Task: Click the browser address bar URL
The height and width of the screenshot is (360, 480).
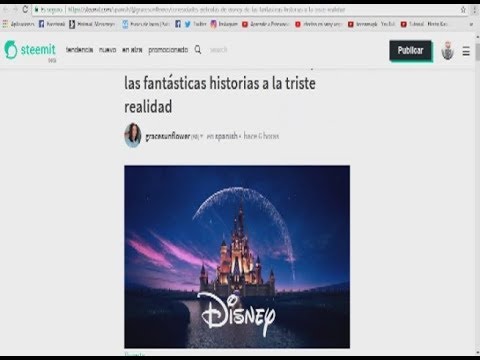Action: 207,10
